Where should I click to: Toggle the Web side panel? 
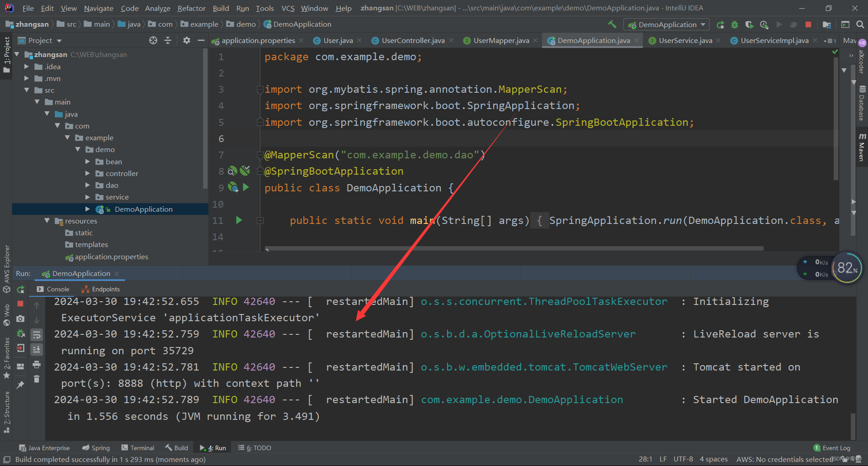(x=6, y=315)
